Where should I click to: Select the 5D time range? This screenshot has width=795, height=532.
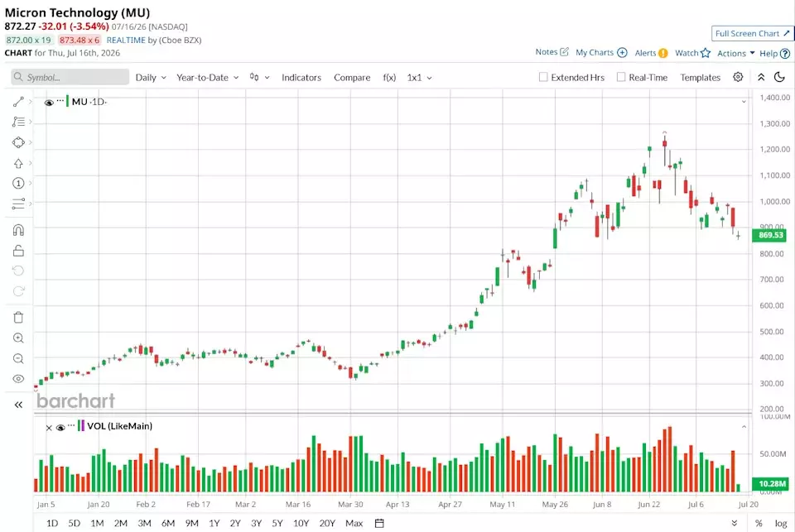point(74,523)
